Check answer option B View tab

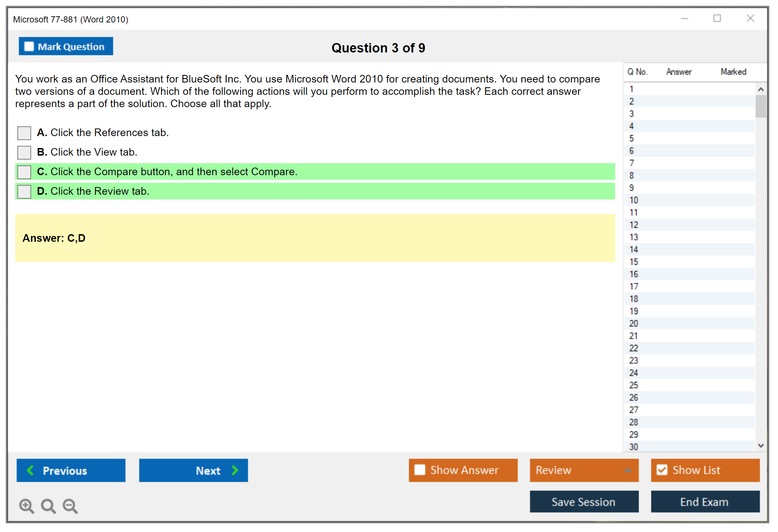24,152
